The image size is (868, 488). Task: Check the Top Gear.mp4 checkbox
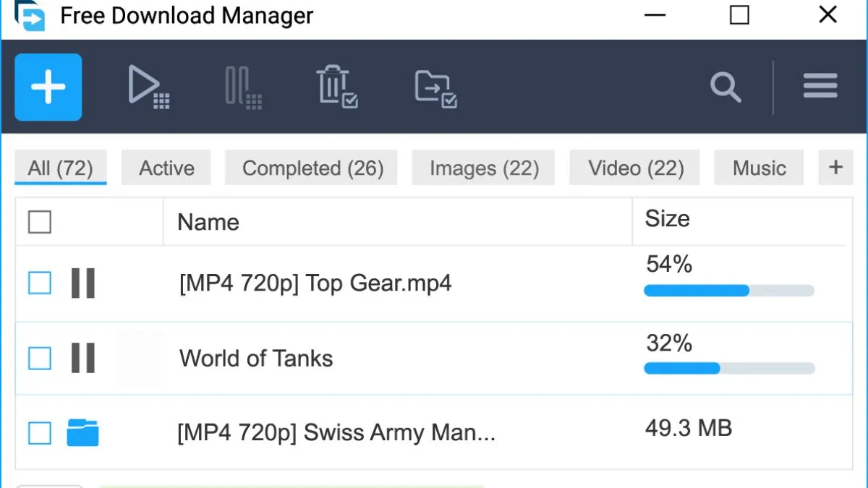pyautogui.click(x=39, y=283)
